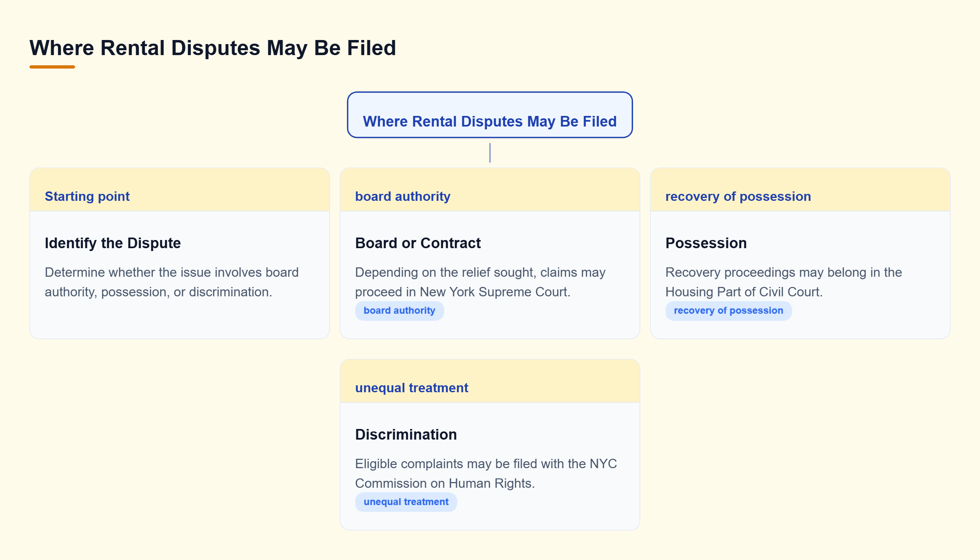Click the 'Starting point' card header
The width and height of the screenshot is (980, 560).
(180, 190)
